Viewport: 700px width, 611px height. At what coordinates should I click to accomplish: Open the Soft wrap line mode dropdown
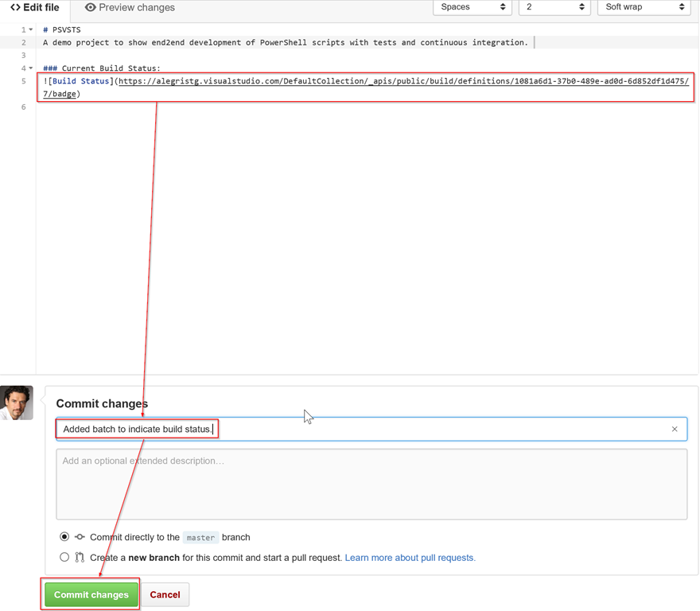644,7
